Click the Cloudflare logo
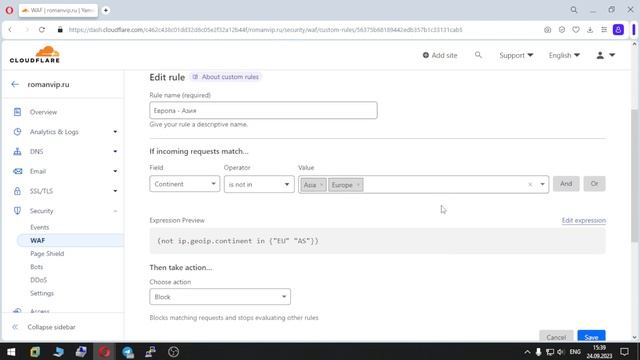The image size is (640, 360). (35, 55)
